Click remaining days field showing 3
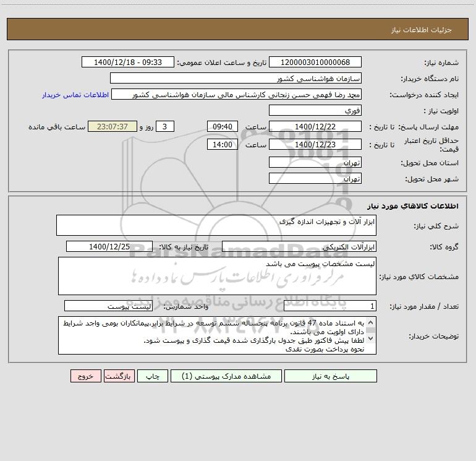Image resolution: width=476 pixels, height=461 pixels. coord(165,126)
